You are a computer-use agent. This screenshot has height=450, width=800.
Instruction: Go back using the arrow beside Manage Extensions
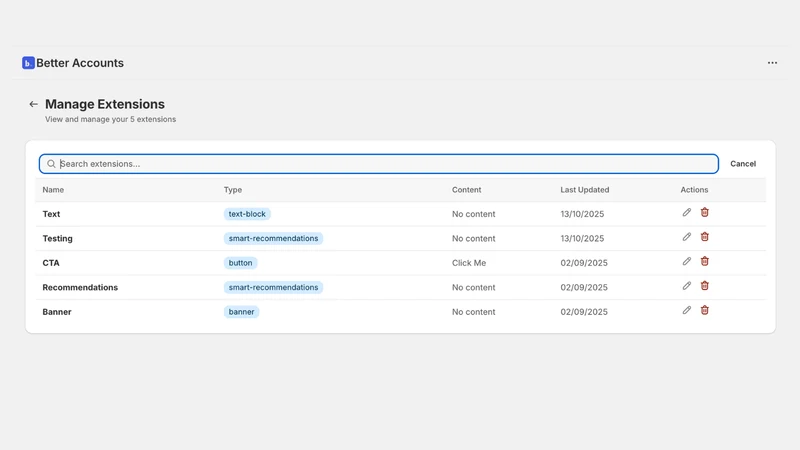click(x=34, y=104)
